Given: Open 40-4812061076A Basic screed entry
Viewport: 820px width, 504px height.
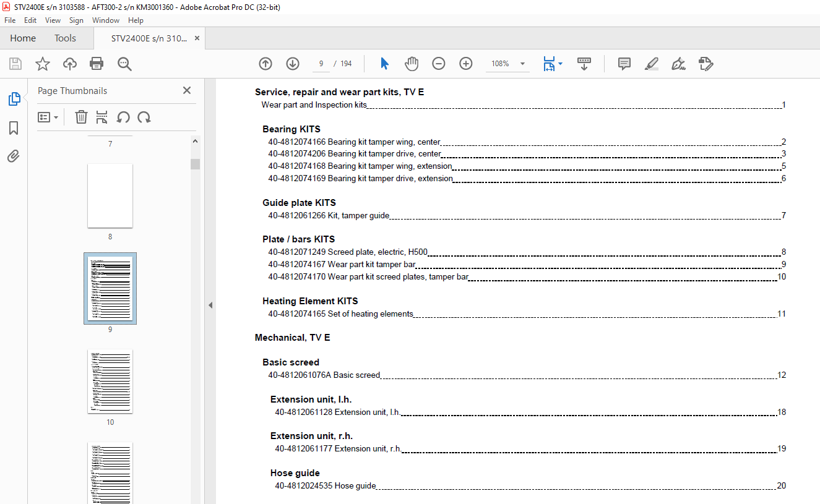Looking at the screenshot, I should [x=527, y=375].
